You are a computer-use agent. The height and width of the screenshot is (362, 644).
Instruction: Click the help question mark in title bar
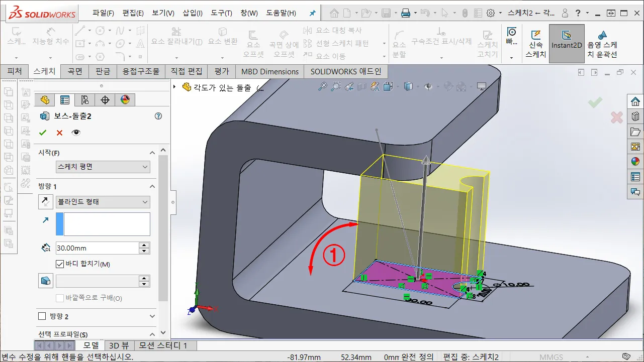coord(579,13)
